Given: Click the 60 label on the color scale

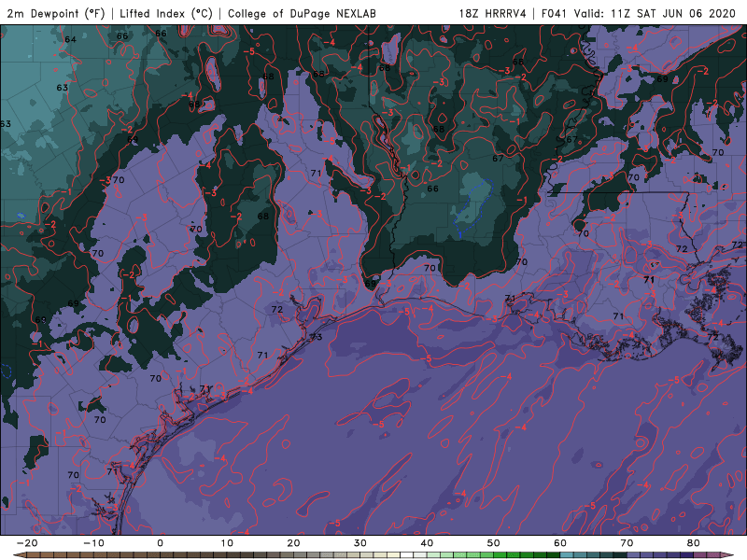Looking at the screenshot, I should click(x=560, y=543).
